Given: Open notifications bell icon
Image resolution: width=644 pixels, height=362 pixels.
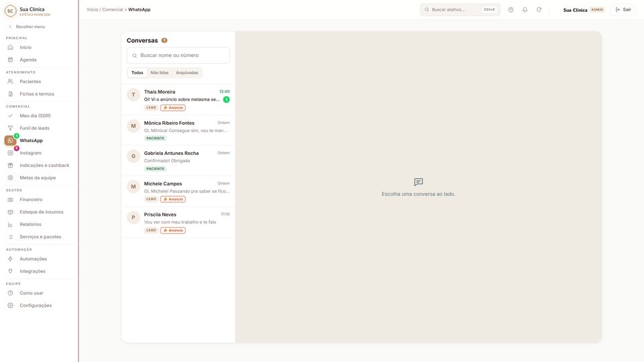Looking at the screenshot, I should [525, 9].
